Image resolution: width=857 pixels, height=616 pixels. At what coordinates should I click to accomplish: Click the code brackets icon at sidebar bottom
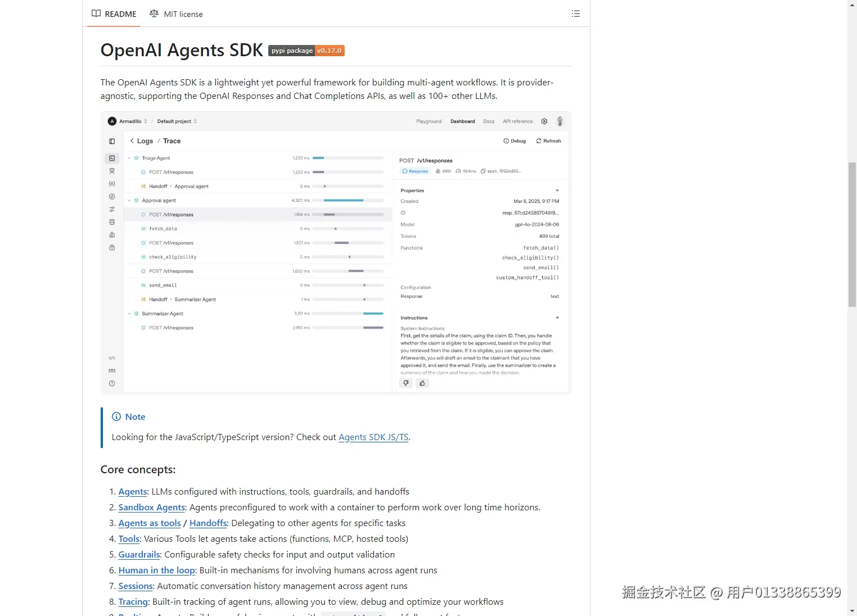pos(112,358)
